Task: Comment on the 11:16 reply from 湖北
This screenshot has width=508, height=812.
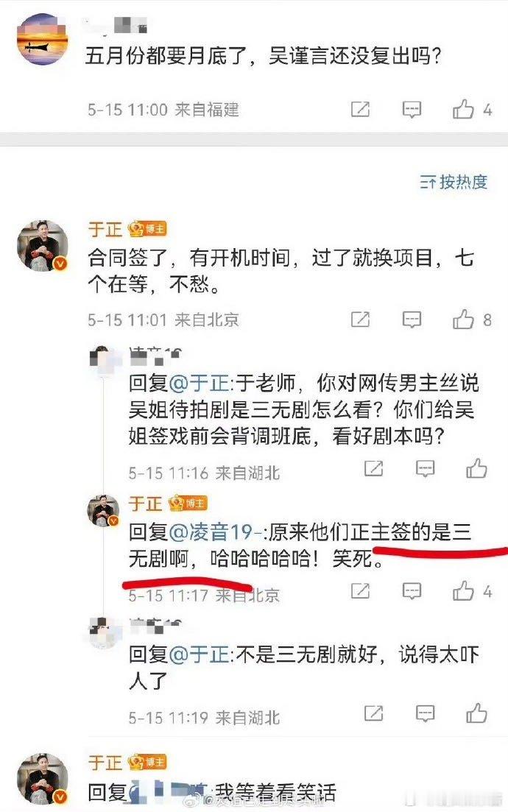Action: (x=425, y=469)
